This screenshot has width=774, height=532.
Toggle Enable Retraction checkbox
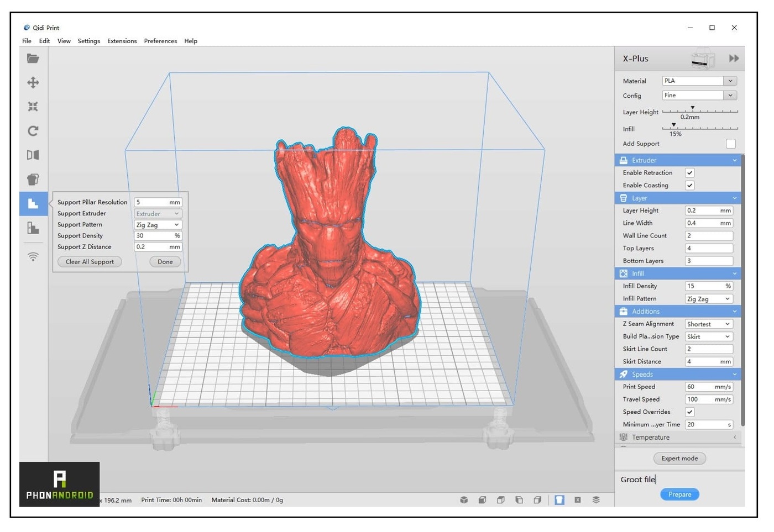point(690,173)
